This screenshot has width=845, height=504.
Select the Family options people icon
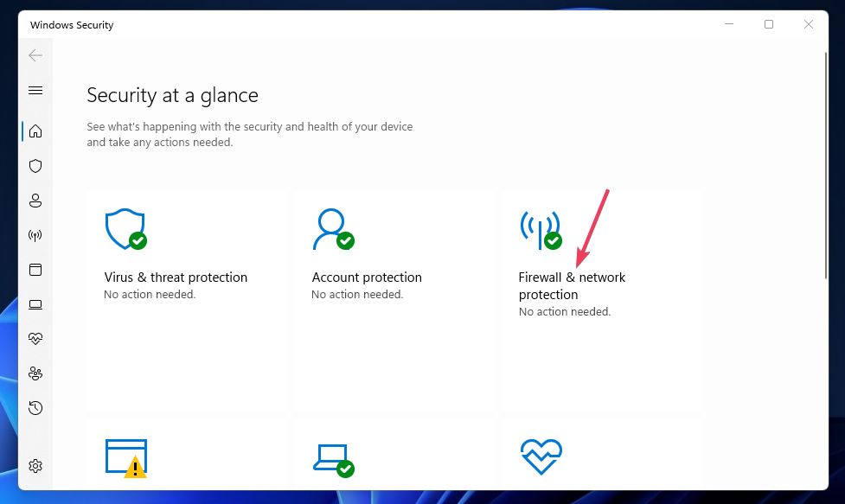[35, 373]
